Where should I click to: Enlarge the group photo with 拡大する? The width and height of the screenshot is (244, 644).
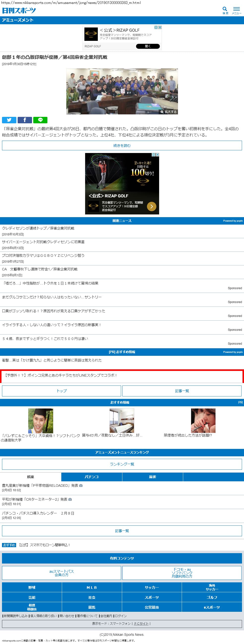tap(169, 112)
